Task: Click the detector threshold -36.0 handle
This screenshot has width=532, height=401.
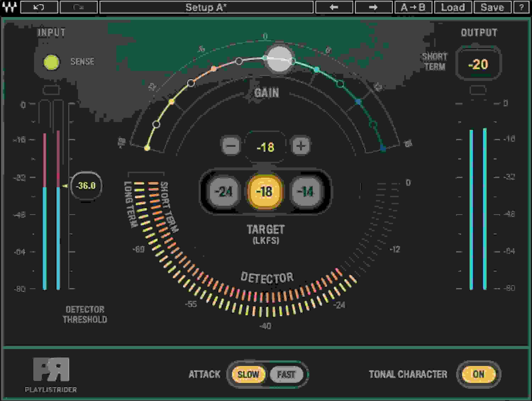Action: pyautogui.click(x=86, y=186)
